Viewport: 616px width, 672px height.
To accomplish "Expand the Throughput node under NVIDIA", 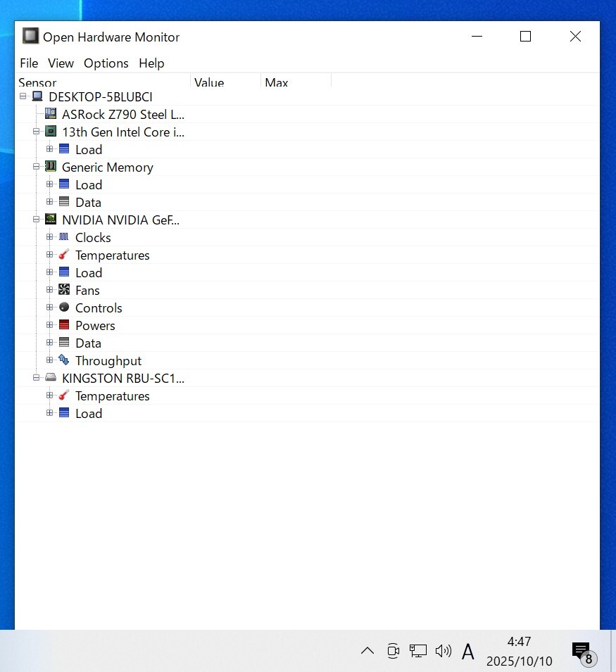I will (50, 360).
